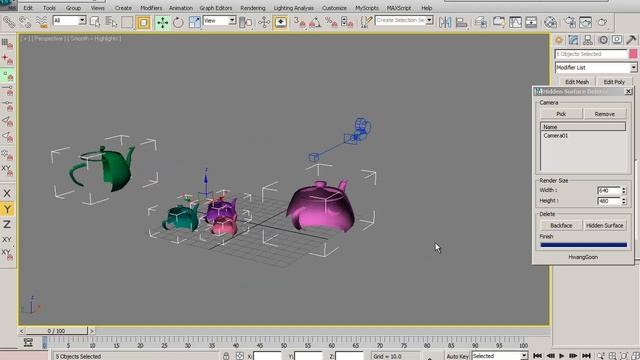The width and height of the screenshot is (640, 360).
Task: Switch to the Create command panel tab
Action: pyautogui.click(x=558, y=40)
